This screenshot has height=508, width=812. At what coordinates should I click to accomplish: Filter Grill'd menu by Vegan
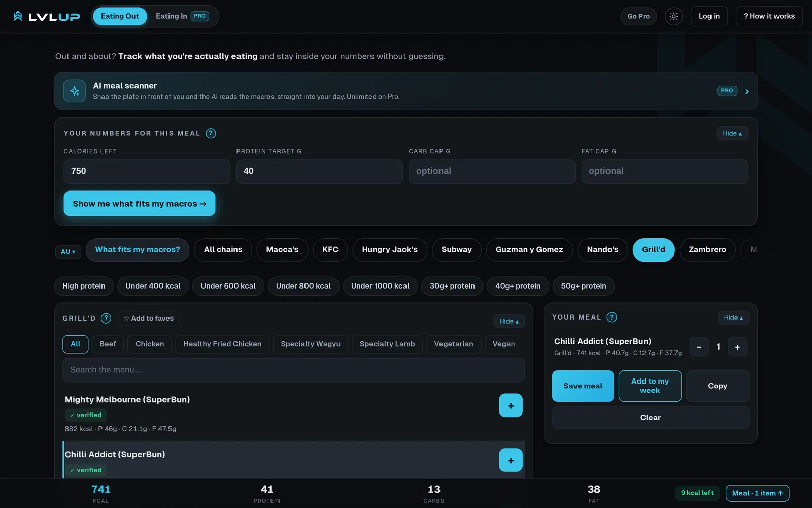click(x=504, y=344)
